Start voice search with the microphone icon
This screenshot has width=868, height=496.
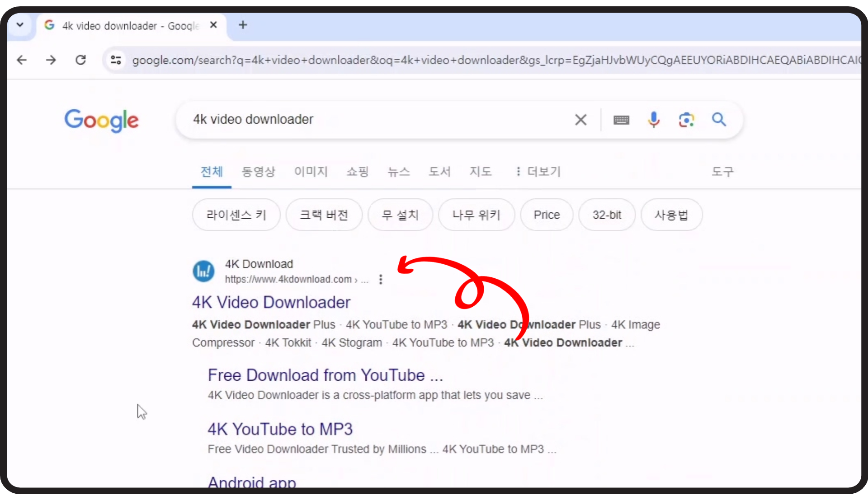tap(653, 119)
